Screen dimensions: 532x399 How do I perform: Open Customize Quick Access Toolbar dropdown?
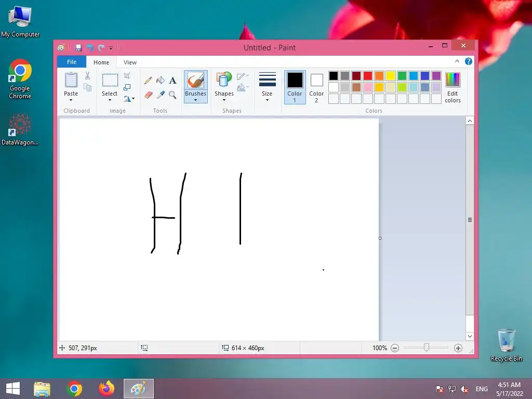coord(111,48)
